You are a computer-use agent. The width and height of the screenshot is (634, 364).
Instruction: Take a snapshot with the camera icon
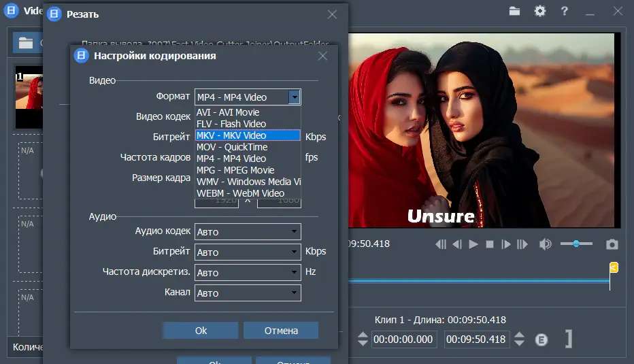pos(612,244)
